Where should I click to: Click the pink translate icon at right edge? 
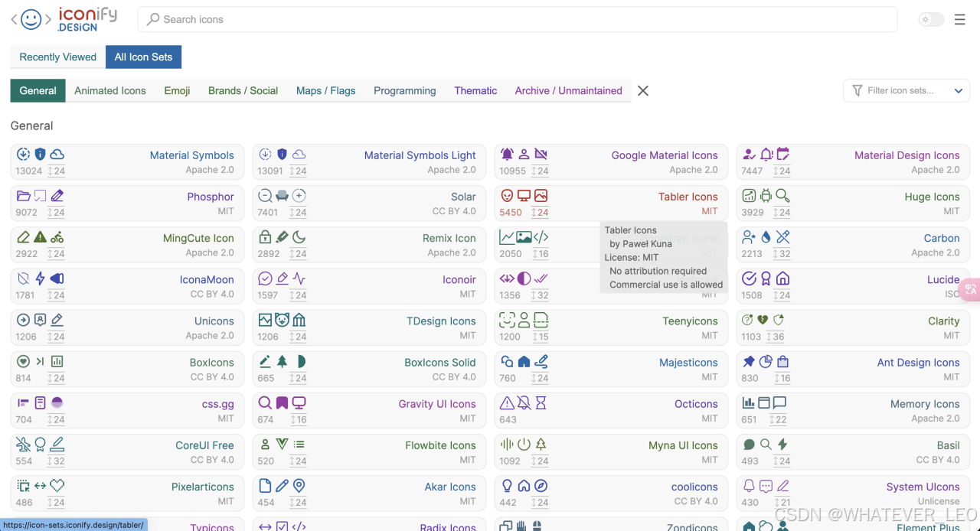pyautogui.click(x=971, y=289)
